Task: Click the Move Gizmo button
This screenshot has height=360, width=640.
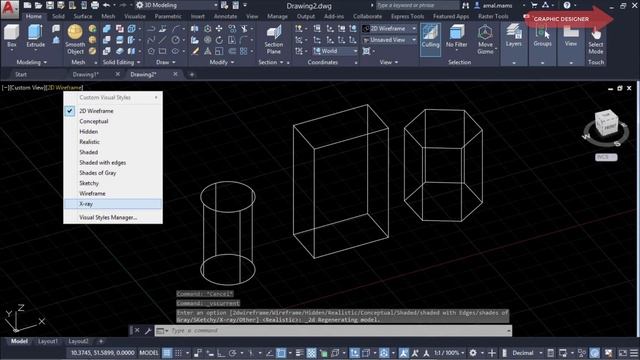Action: click(x=485, y=39)
